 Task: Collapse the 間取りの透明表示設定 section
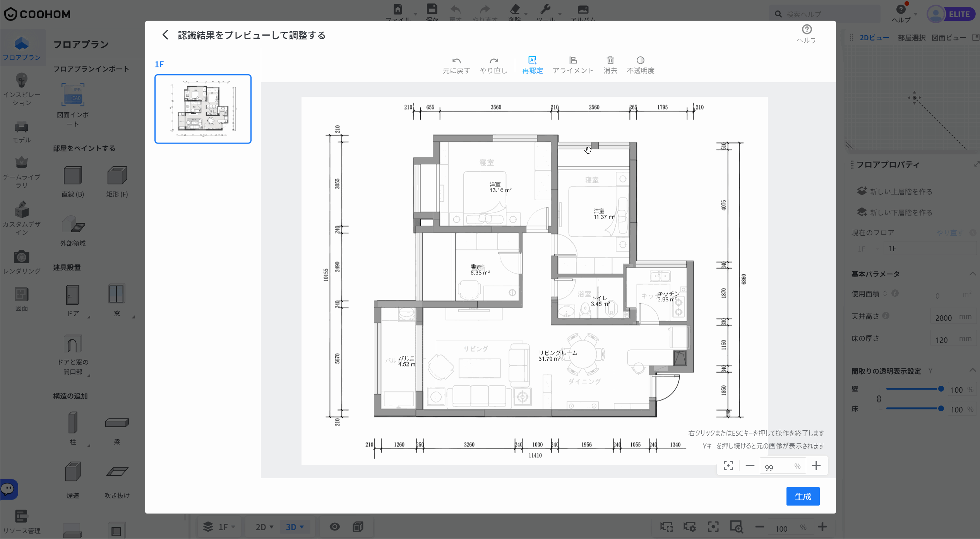pos(972,370)
